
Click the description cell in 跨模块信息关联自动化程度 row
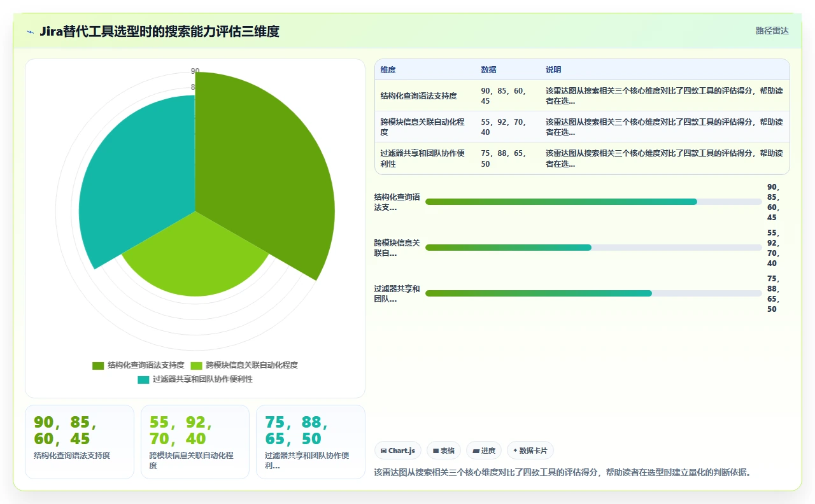664,127
